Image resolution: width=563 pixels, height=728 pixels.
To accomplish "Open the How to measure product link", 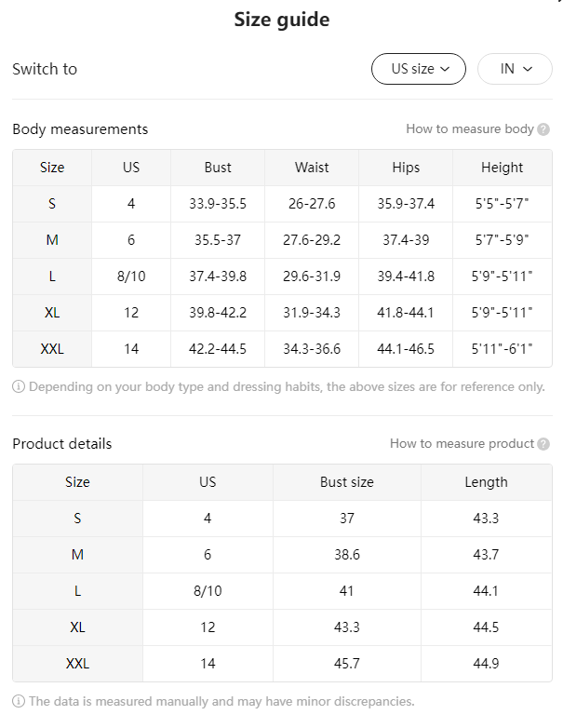I will [462, 444].
